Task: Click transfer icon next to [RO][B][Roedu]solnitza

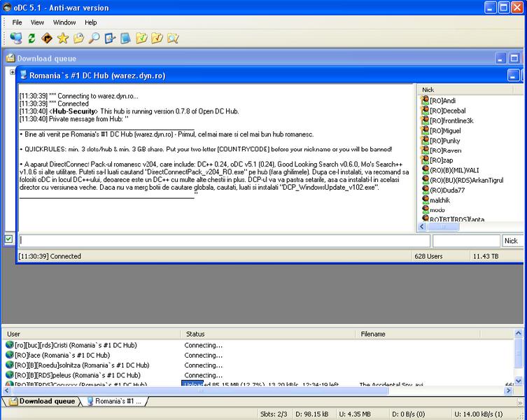Action: [x=9, y=365]
